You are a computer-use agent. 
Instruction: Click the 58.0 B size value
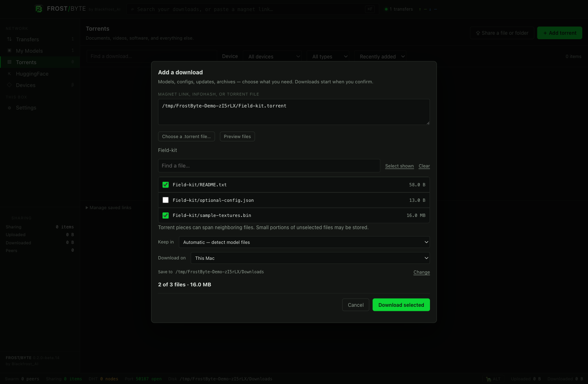point(417,185)
